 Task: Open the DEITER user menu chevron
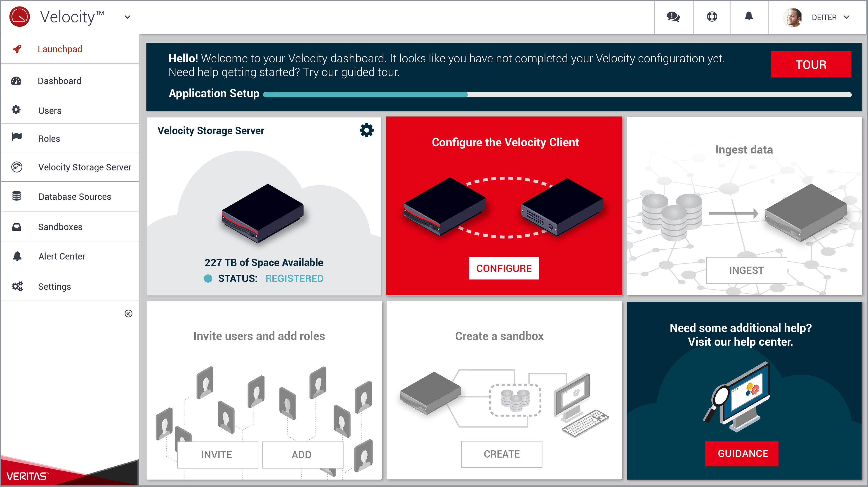[847, 17]
